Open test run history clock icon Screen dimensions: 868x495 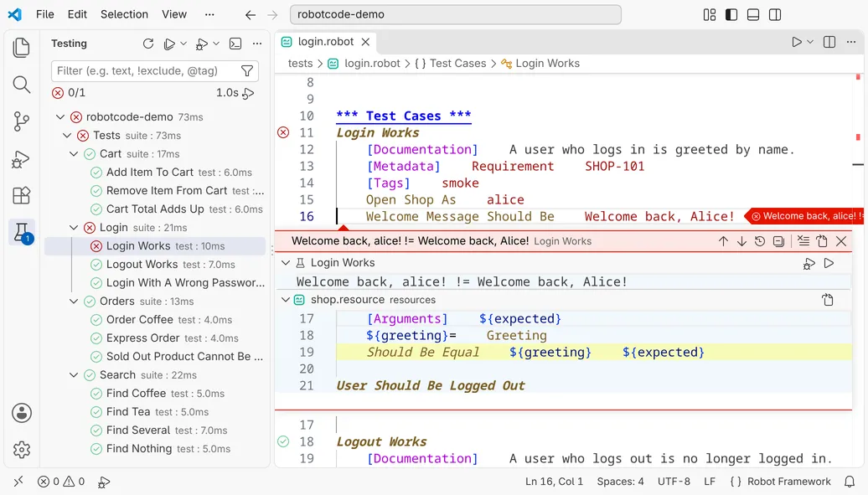759,241
